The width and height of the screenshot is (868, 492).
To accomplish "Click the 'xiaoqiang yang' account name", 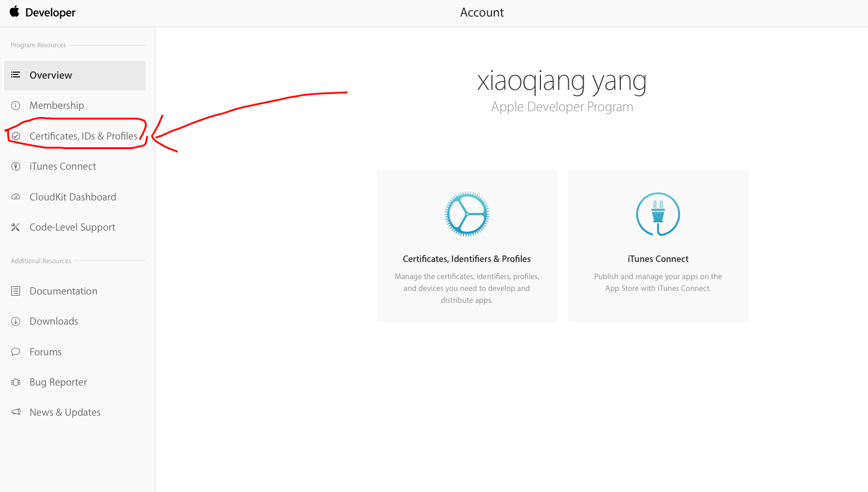I will tap(562, 82).
